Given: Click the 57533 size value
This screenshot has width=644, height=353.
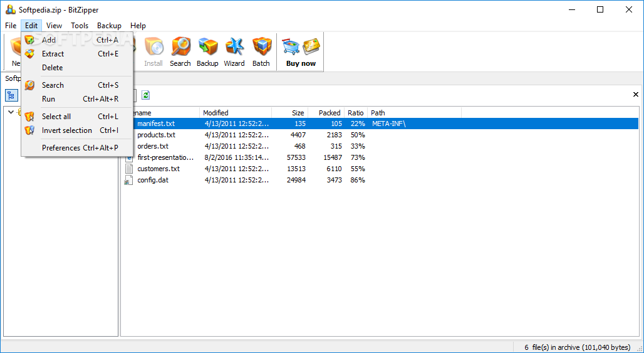Looking at the screenshot, I should click(296, 157).
